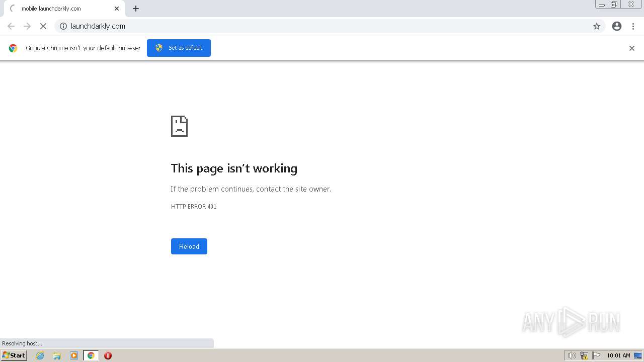This screenshot has width=644, height=362.
Task: Click Show desktop icon beside the clock
Action: (x=638, y=355)
